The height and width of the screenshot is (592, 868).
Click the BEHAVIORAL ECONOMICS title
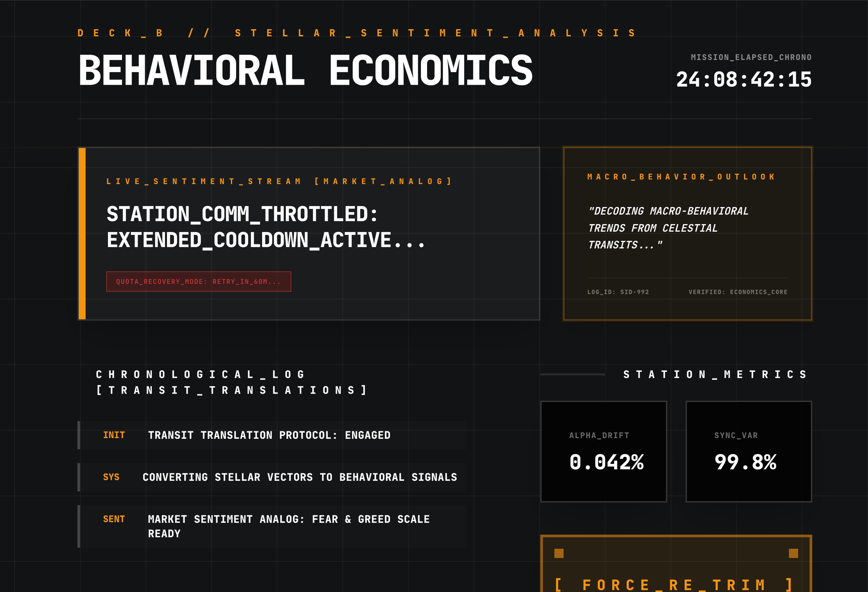tap(305, 71)
